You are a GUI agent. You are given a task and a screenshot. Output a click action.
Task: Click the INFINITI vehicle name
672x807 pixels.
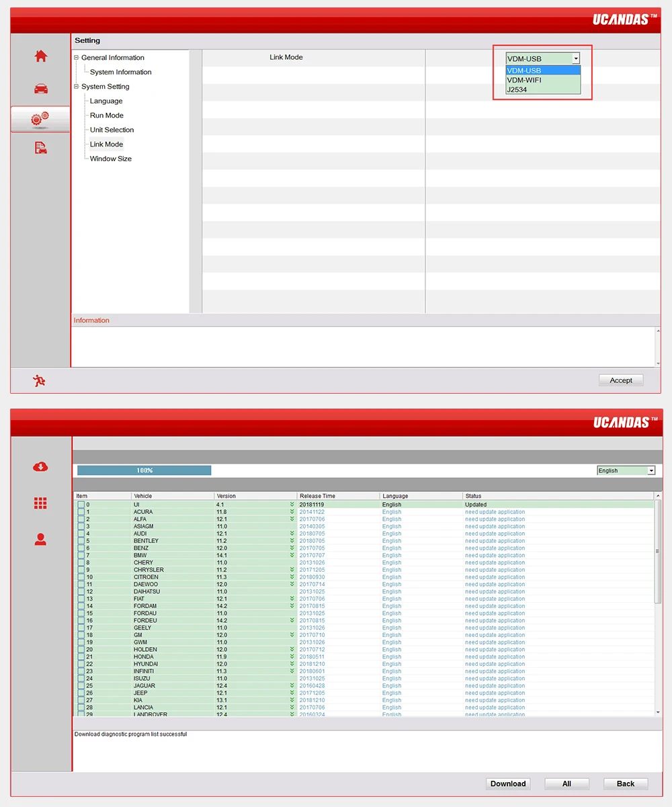[144, 671]
